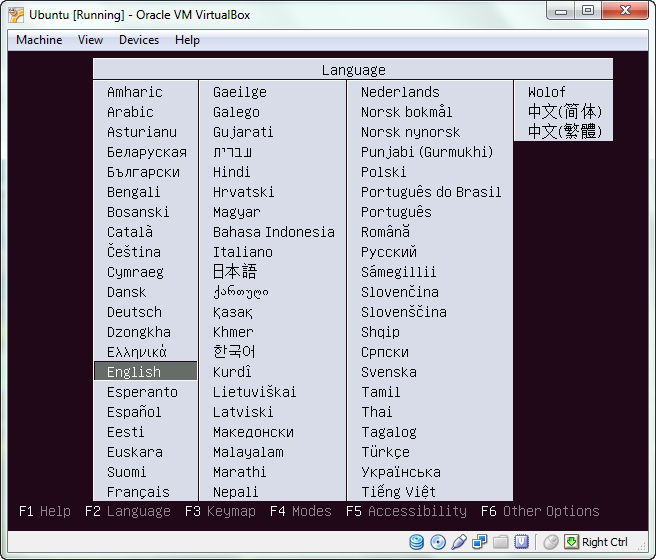This screenshot has height=560, width=656.
Task: Click the highlighted English entry
Action: (x=145, y=371)
